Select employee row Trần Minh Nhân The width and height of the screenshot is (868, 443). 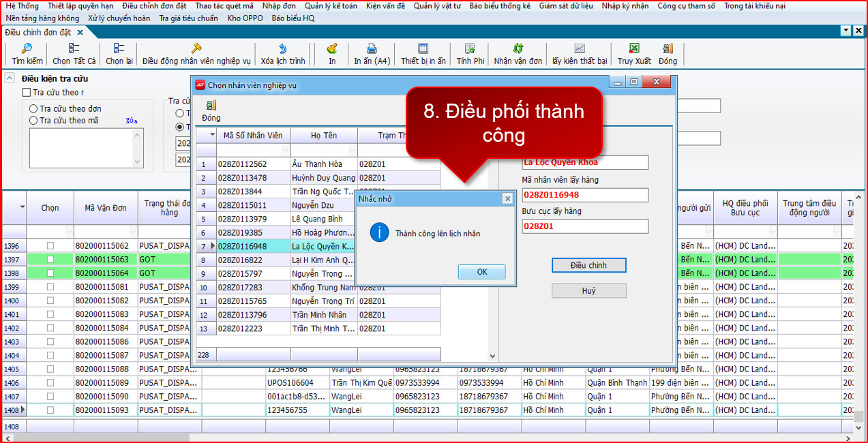pyautogui.click(x=318, y=315)
